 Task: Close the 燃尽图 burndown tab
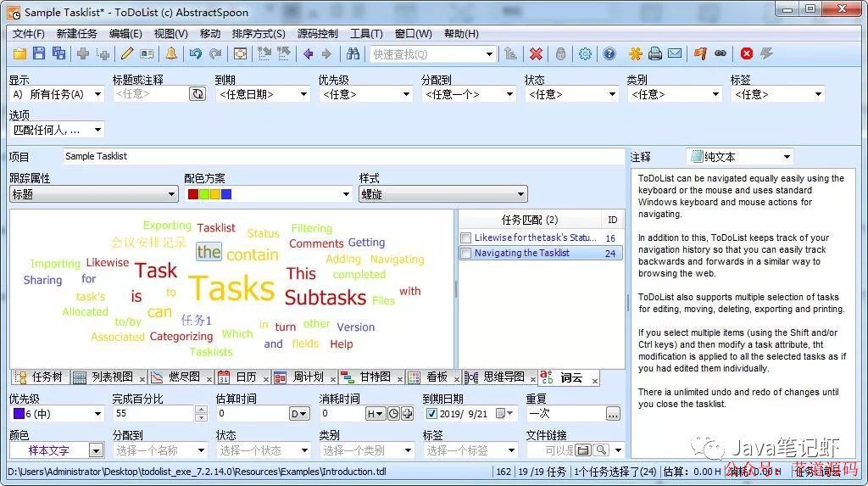209,379
